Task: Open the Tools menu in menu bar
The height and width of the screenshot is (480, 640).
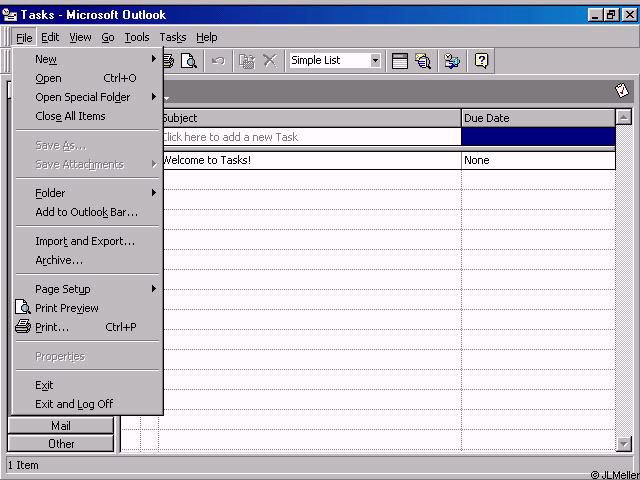Action: tap(137, 37)
